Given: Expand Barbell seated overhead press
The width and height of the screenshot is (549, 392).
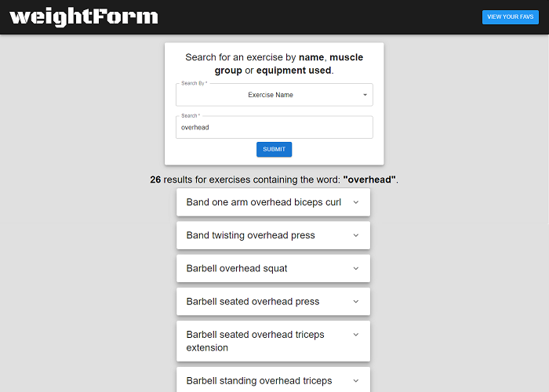Looking at the screenshot, I should click(253, 301).
